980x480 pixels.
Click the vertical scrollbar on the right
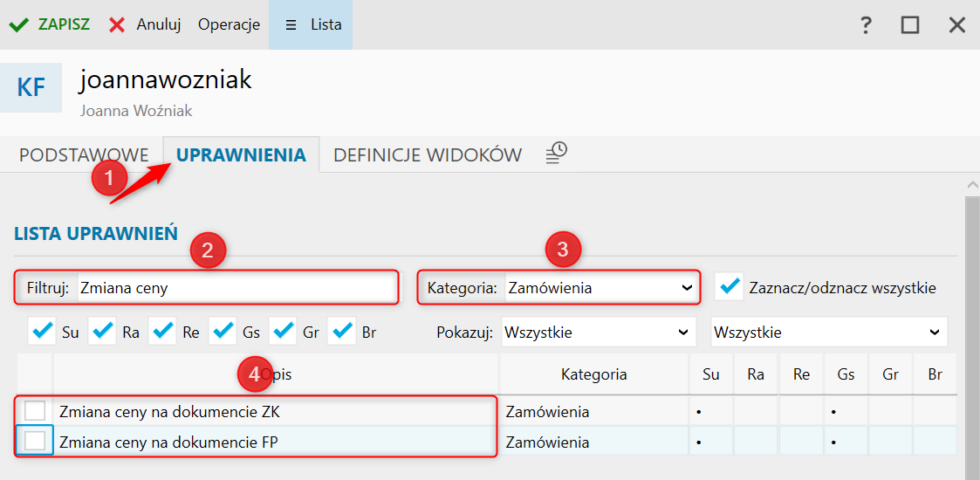click(972, 332)
